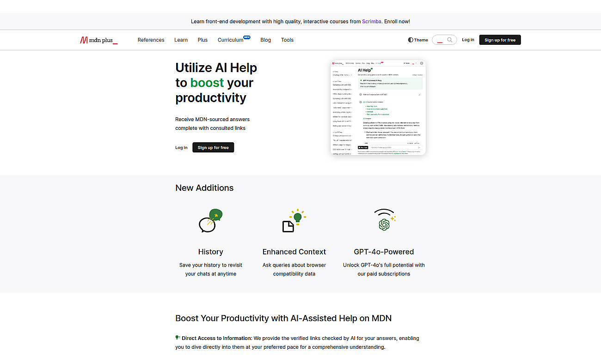Click the GPT-4o-Powered OpenAI icon
The height and width of the screenshot is (364, 601).
tap(384, 220)
